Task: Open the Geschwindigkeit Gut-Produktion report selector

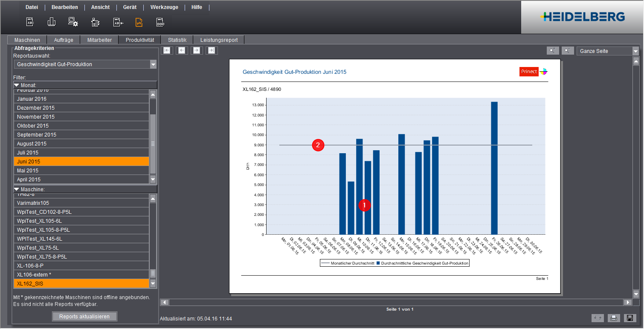Action: pos(84,64)
